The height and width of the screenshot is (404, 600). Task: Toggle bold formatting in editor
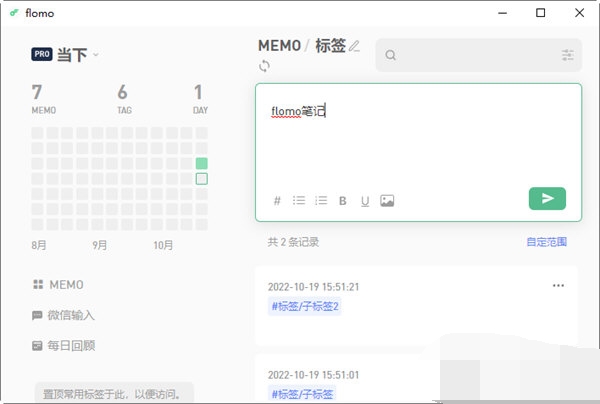(x=343, y=200)
